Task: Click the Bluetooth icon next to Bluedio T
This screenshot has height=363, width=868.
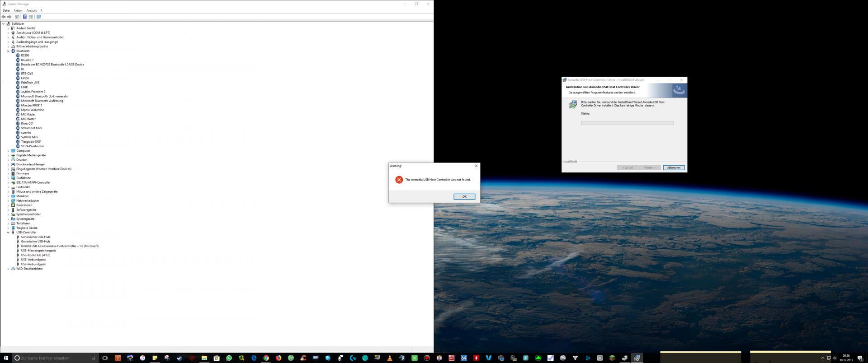Action: tap(18, 60)
